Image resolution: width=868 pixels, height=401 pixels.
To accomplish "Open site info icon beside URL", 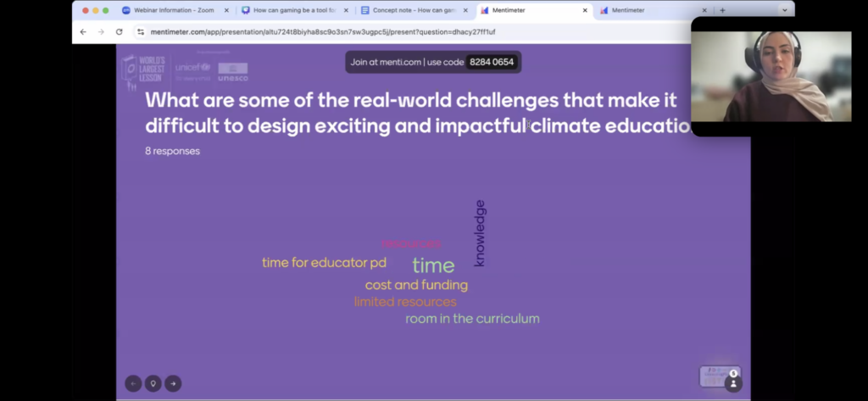I will (x=141, y=31).
